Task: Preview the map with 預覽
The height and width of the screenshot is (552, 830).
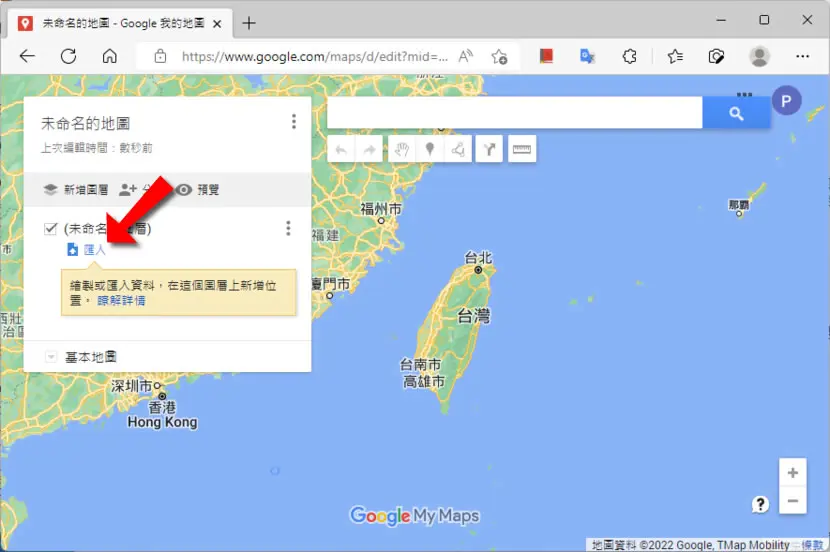Action: pyautogui.click(x=197, y=189)
